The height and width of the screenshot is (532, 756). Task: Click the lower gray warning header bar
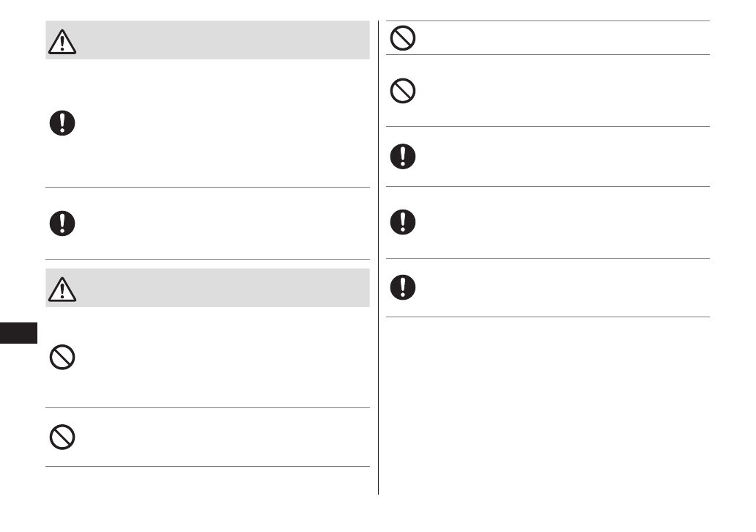click(220, 287)
